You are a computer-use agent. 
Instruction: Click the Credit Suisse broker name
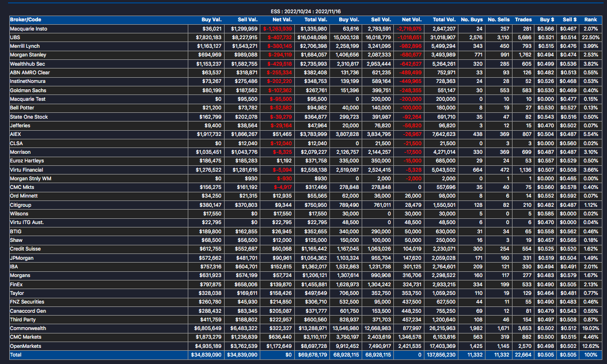pos(25,249)
